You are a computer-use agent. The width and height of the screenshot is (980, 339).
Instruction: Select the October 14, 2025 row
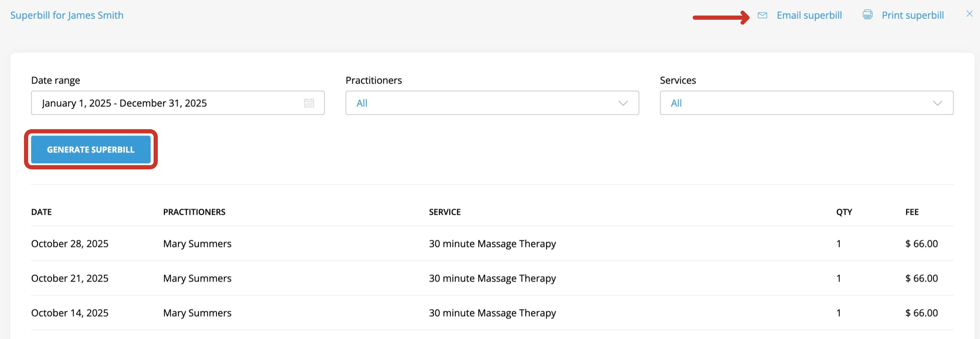tap(492, 313)
